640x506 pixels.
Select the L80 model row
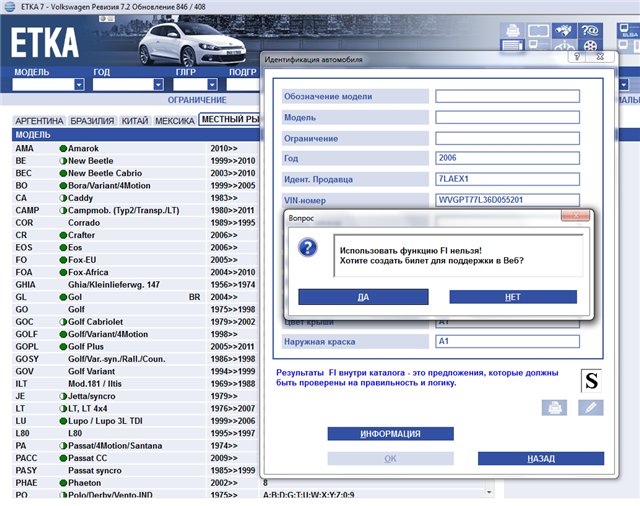[136, 433]
